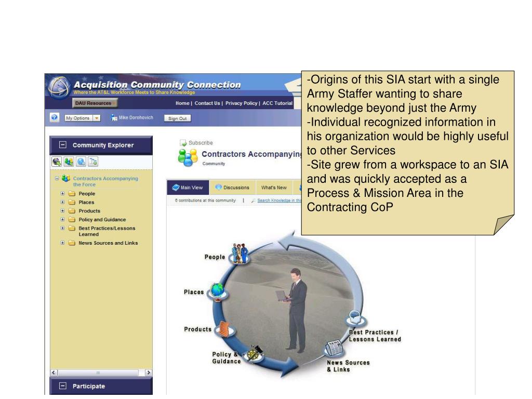Open the What's New tab
The image size is (532, 399).
point(274,187)
